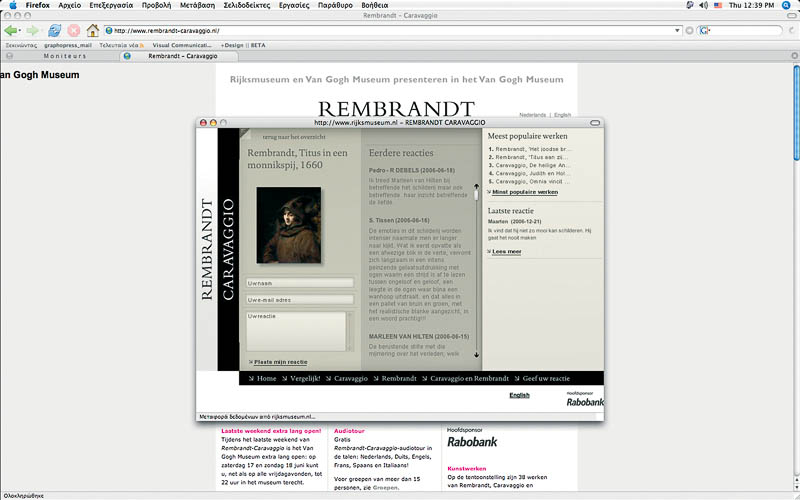Click 'terug naar het overzicht' link
Image resolution: width=800 pixels, height=500 pixels.
point(294,137)
